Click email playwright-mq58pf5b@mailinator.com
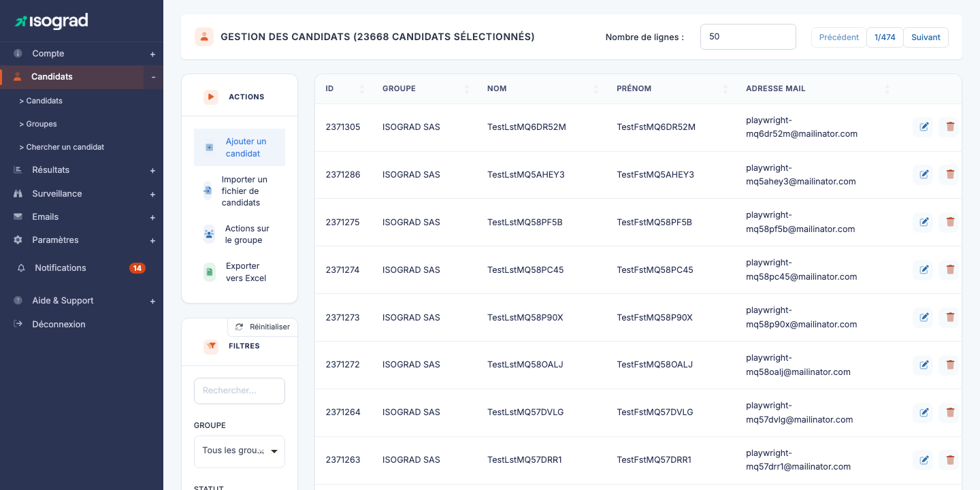This screenshot has width=980, height=490. (800, 223)
